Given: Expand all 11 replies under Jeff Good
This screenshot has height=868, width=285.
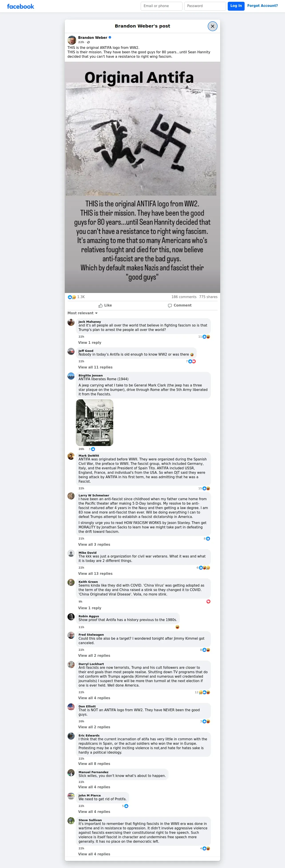Looking at the screenshot, I should coord(95,367).
